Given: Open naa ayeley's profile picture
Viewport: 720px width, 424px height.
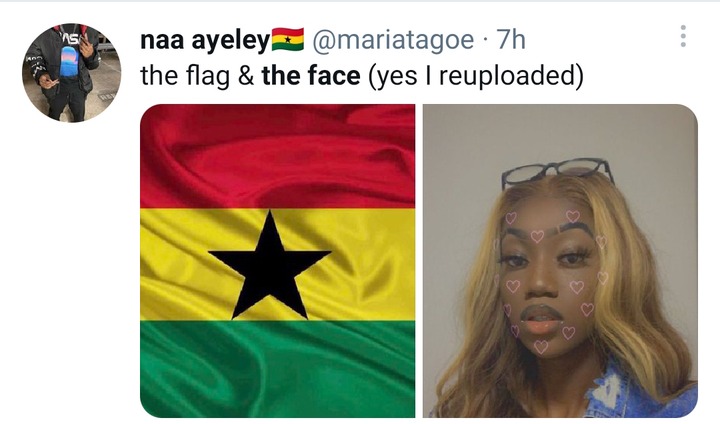Looking at the screenshot, I should point(72,73).
